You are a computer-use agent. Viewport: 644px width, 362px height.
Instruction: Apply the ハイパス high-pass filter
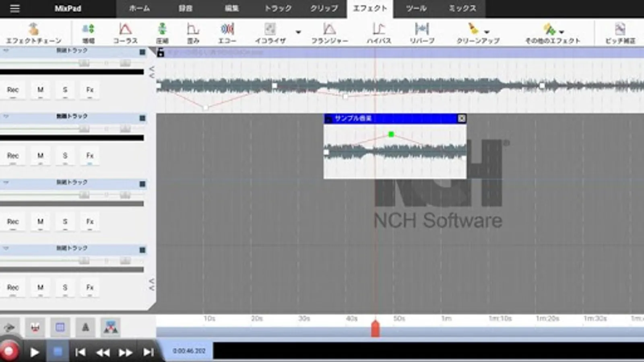tap(379, 33)
